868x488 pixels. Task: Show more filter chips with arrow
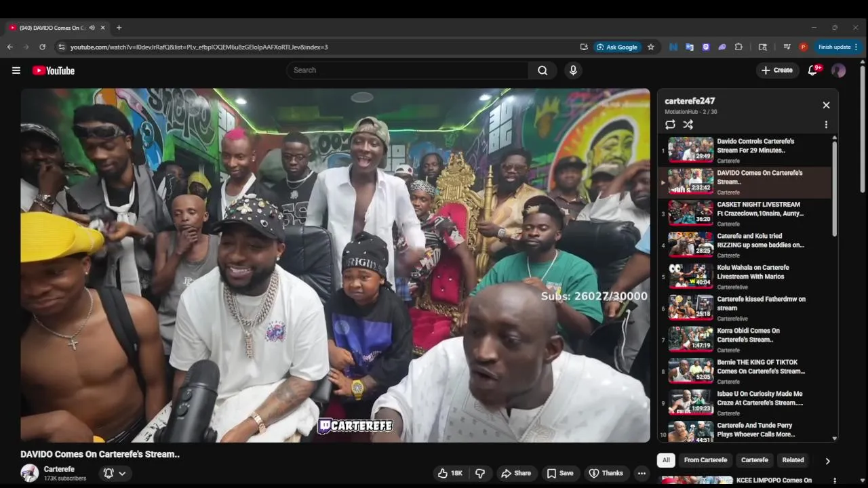(827, 461)
